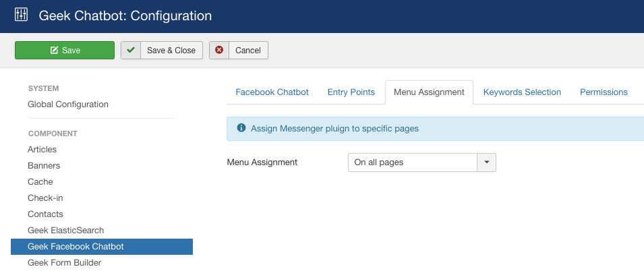644x271 pixels.
Task: Open Geek Form Builder configuration
Action: [65, 262]
